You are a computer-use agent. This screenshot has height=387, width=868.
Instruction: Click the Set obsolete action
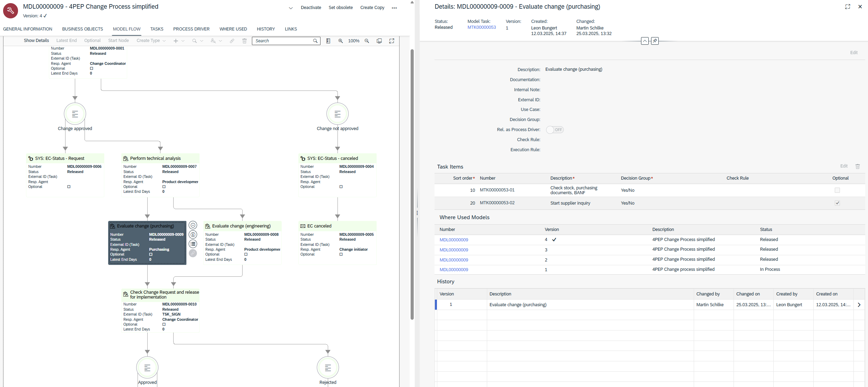341,7
